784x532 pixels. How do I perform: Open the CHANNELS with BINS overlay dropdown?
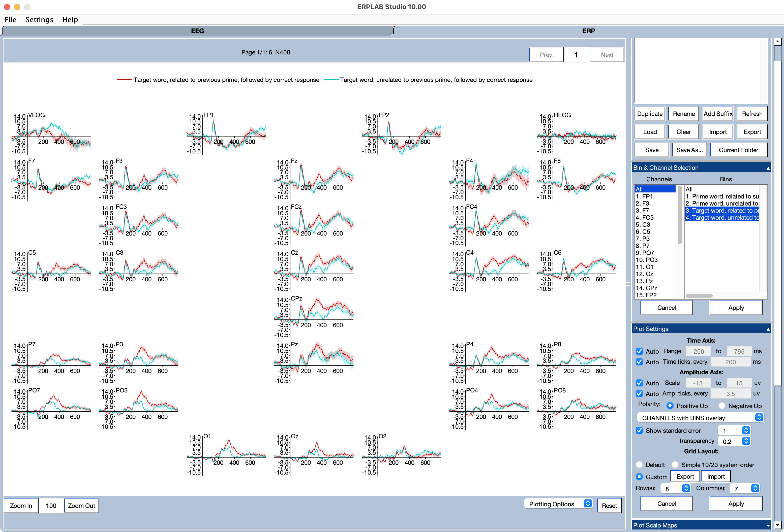tap(700, 418)
